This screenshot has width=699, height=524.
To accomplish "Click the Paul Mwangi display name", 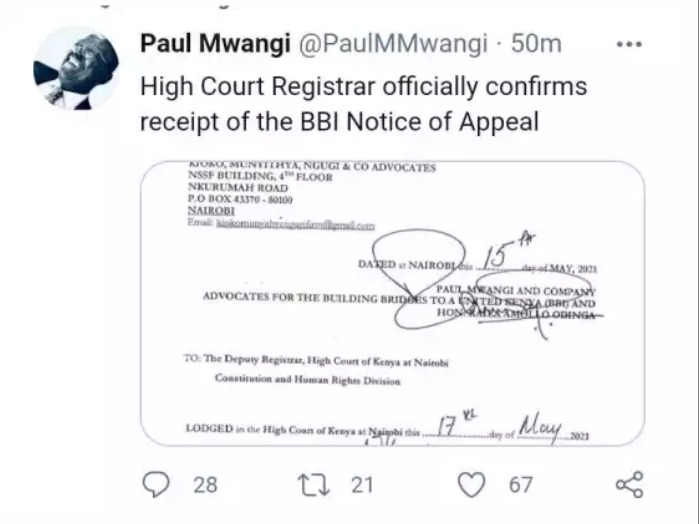I will 215,44.
